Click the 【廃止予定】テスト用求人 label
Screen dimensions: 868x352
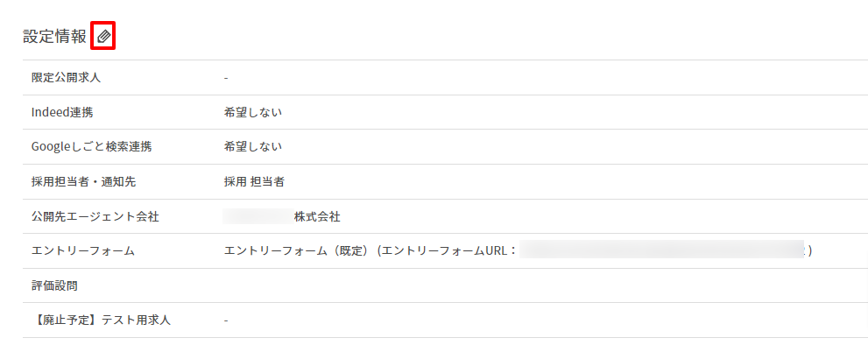101,320
